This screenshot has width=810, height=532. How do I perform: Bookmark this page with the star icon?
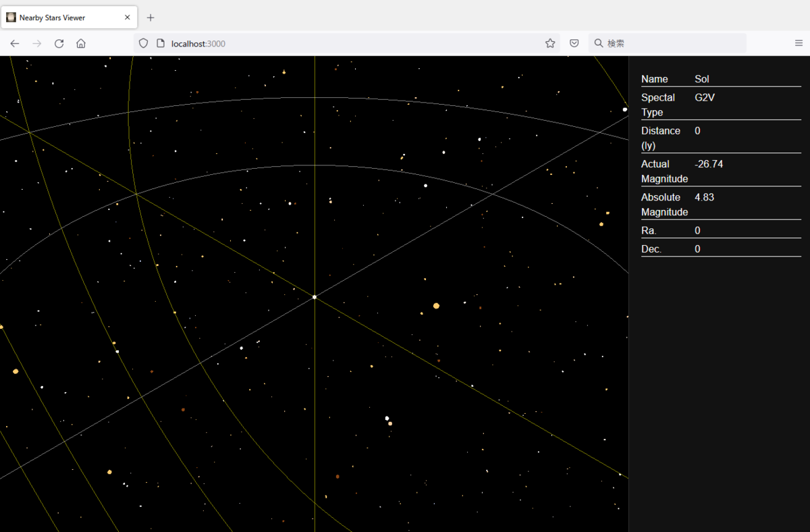550,43
